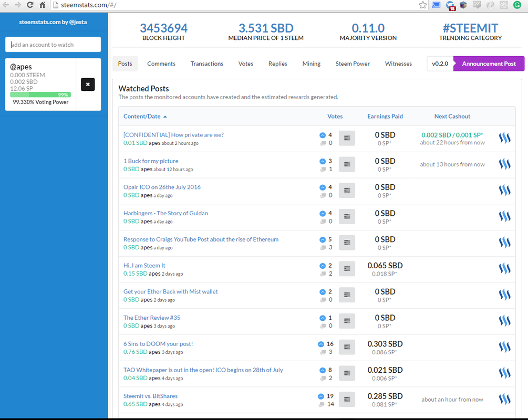Viewport: 528px width, 420px height.
Task: Show details list icon for Hi, I am Steem It
Action: point(347,269)
